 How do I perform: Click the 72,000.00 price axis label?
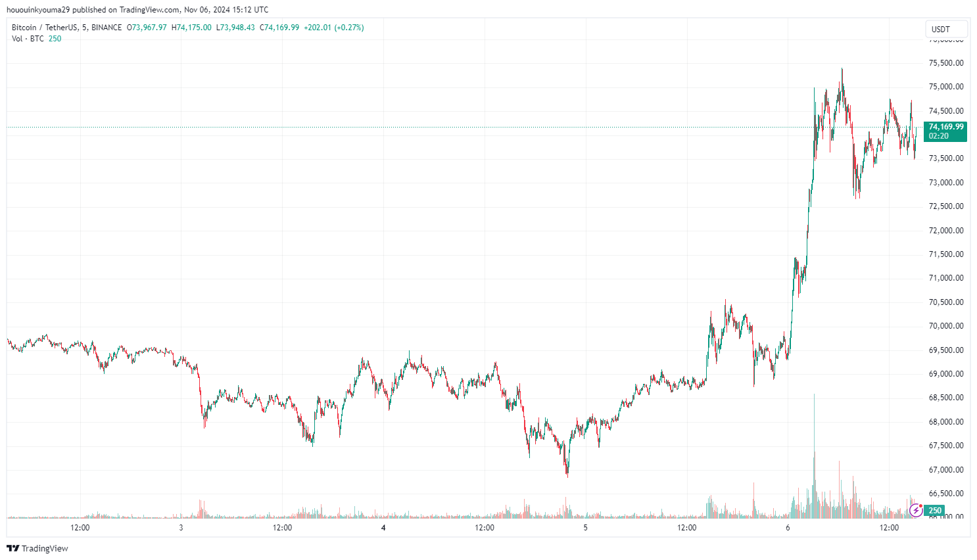(x=946, y=231)
